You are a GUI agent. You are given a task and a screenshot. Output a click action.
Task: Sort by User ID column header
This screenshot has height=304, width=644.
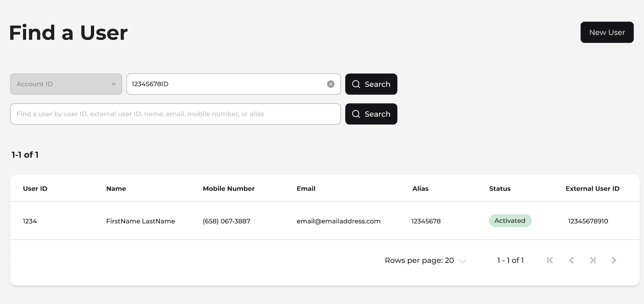click(x=35, y=188)
